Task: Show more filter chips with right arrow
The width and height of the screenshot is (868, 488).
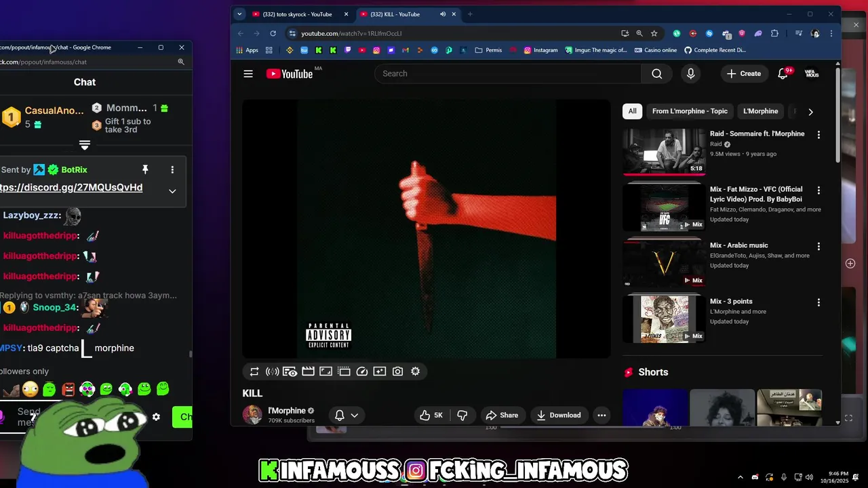Action: pos(810,112)
